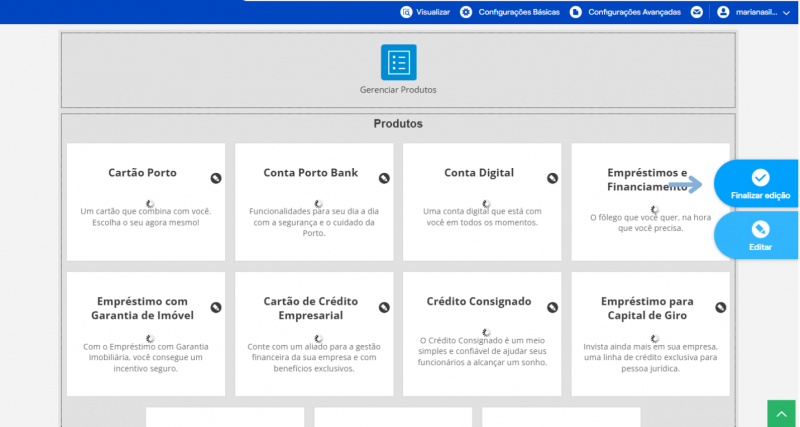Click the scroll-to-top green arrow button

click(782, 413)
